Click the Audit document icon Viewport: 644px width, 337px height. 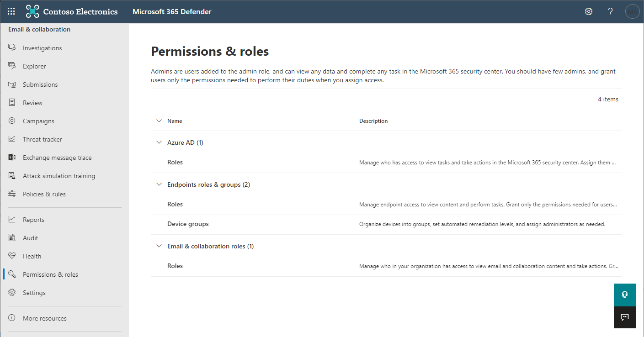(12, 237)
